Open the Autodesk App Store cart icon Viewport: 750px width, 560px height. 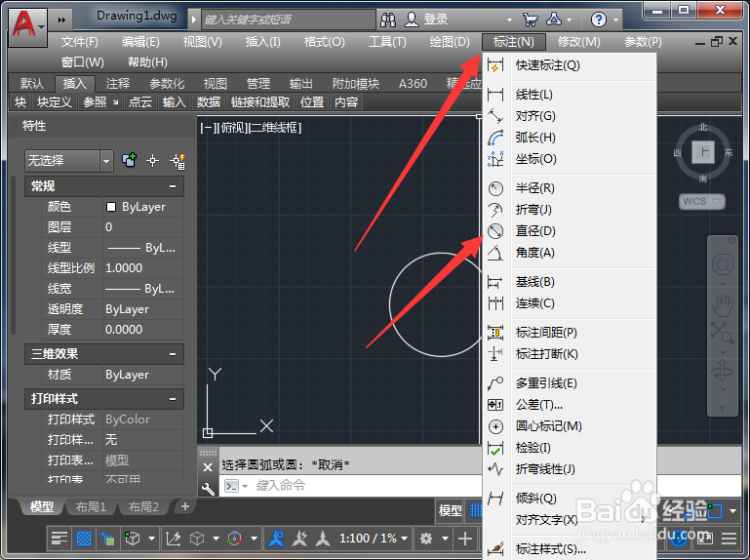[x=530, y=20]
